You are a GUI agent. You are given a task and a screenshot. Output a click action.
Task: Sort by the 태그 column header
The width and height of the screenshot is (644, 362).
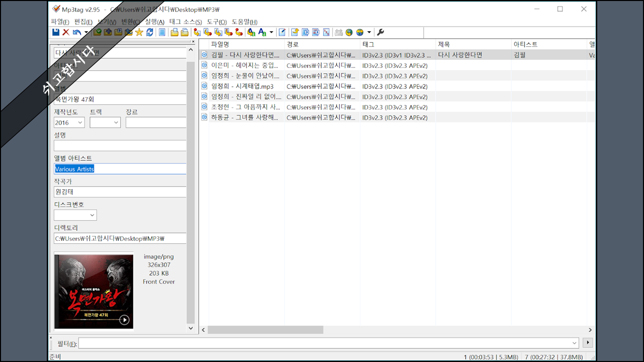point(398,44)
